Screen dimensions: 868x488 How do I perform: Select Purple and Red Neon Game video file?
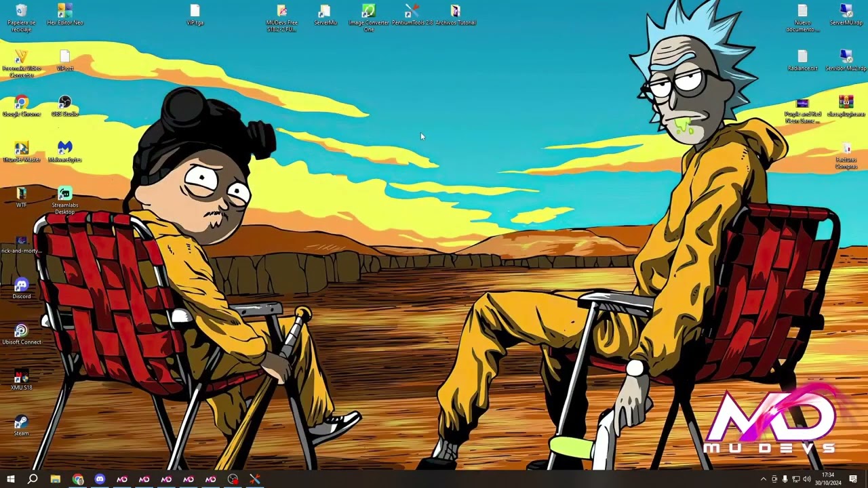[803, 110]
